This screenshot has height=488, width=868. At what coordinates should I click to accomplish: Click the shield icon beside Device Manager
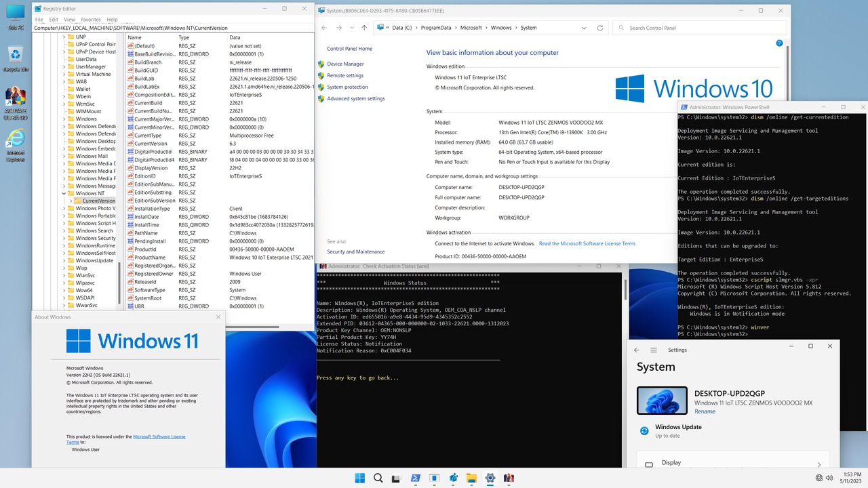(x=321, y=64)
